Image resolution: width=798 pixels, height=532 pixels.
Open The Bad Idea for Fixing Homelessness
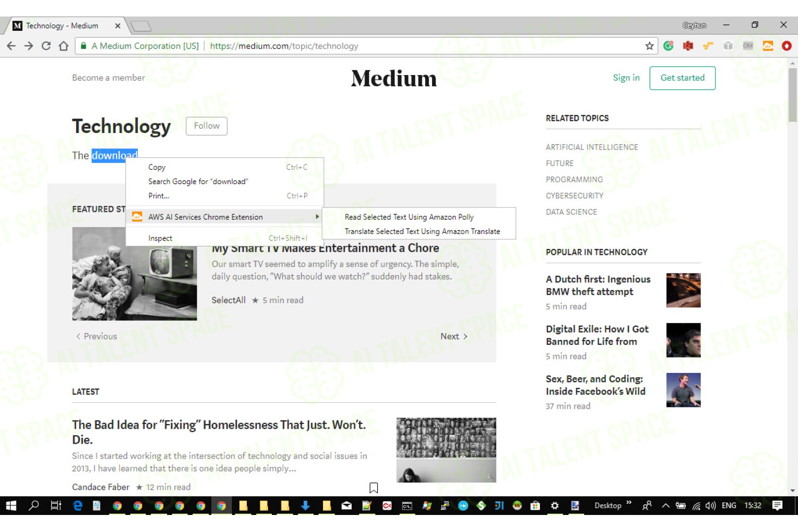219,432
